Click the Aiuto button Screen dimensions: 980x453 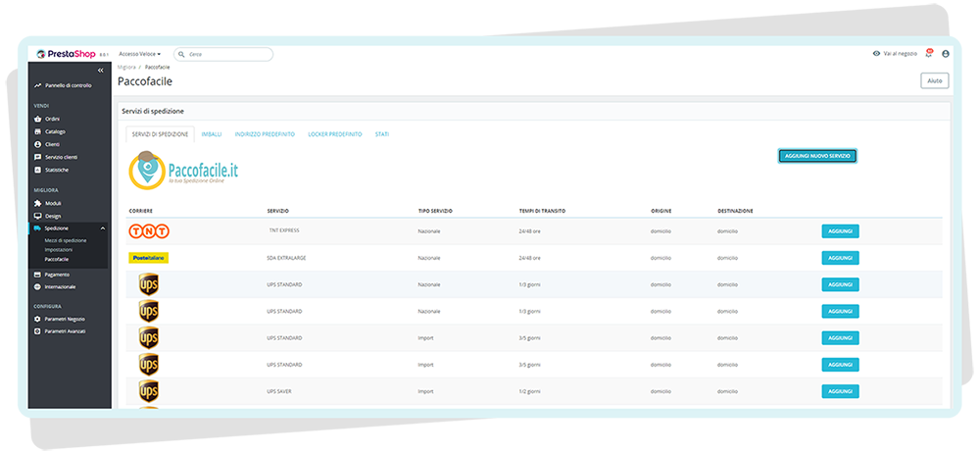click(x=934, y=80)
